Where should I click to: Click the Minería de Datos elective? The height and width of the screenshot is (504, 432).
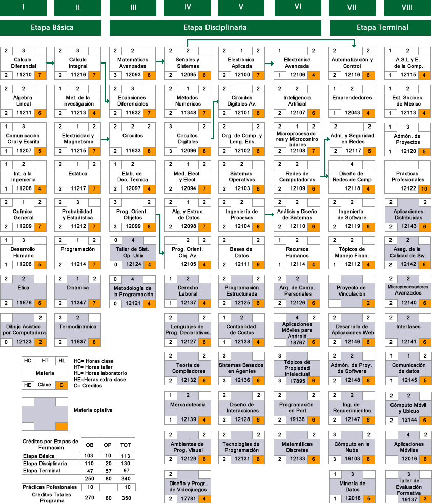point(353,487)
